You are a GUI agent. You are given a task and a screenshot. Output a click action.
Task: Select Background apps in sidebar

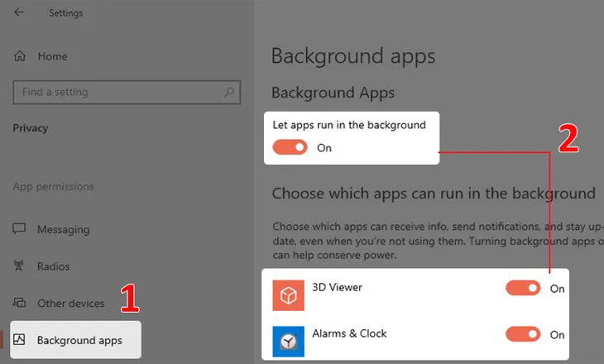pos(79,340)
